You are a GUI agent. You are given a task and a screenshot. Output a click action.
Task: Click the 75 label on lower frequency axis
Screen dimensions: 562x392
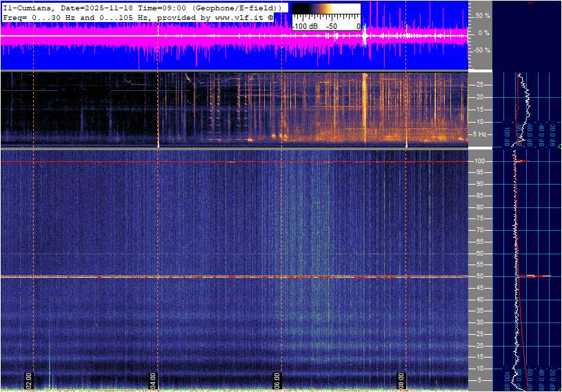tap(481, 218)
